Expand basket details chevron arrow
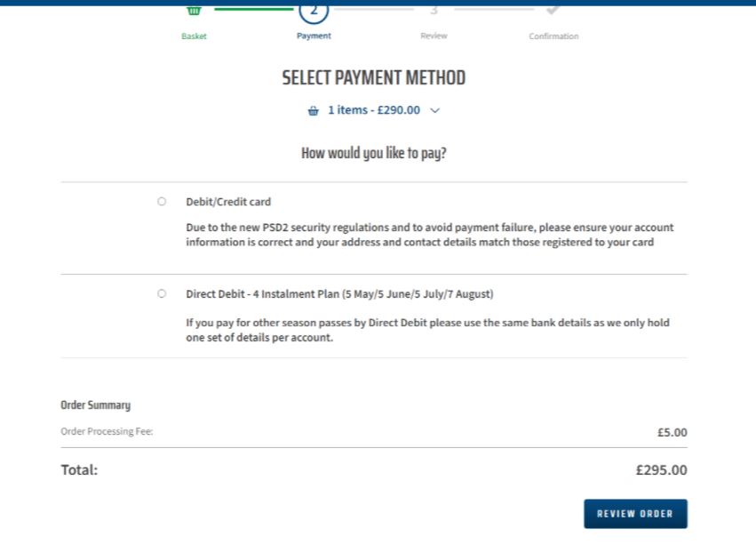The image size is (756, 553). 435,110
